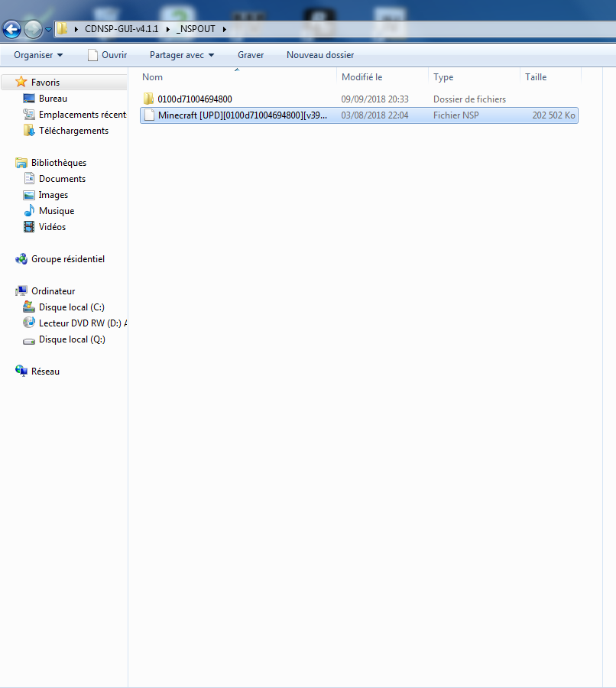Click the Ordinateur computer icon

pos(21,291)
